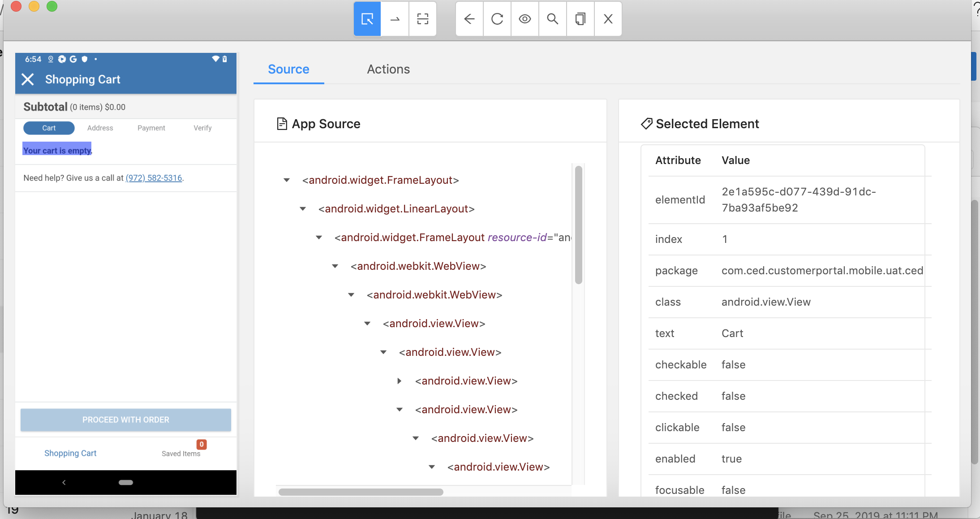Collapse the first android.webkit.WebView node
The width and height of the screenshot is (980, 519).
tap(335, 266)
